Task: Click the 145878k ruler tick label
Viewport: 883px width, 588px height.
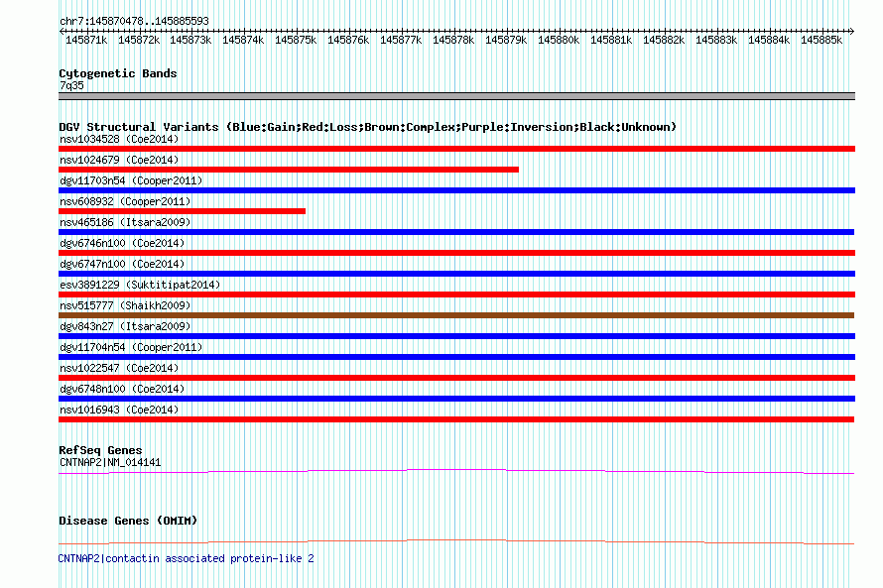Action: tap(453, 40)
